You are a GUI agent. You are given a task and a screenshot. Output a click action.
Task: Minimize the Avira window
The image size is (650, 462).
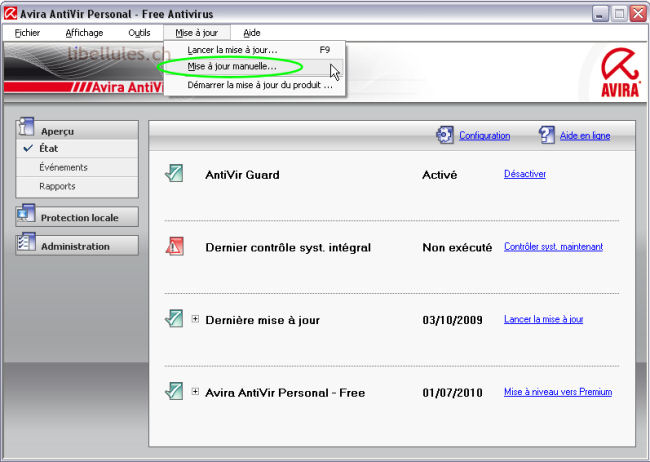(600, 14)
